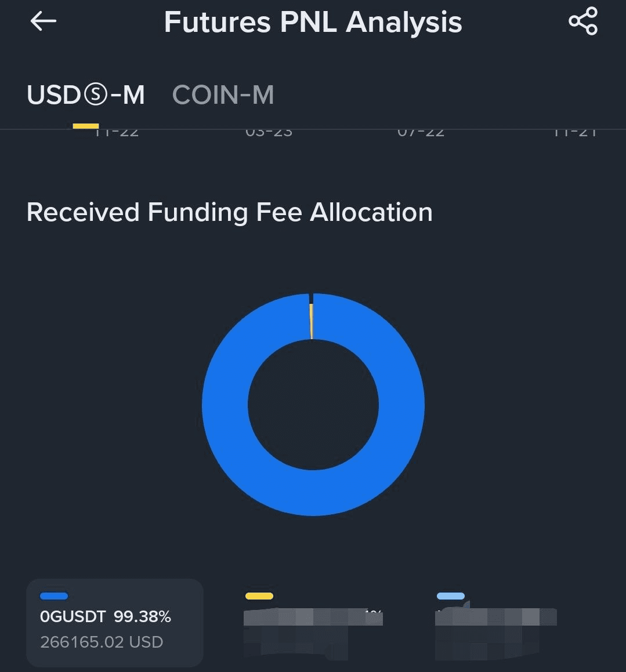Select the USDⓈ-M tab

click(86, 95)
